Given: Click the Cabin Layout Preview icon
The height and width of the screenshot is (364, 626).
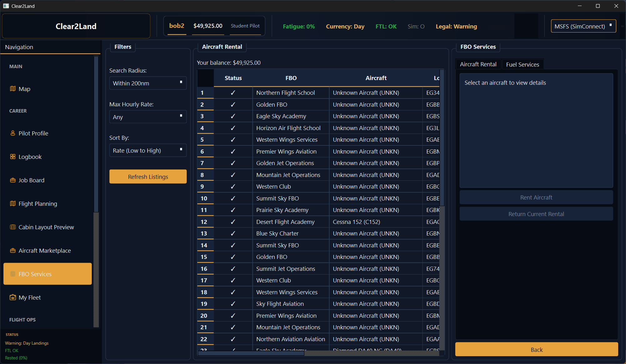Looking at the screenshot, I should pyautogui.click(x=13, y=227).
